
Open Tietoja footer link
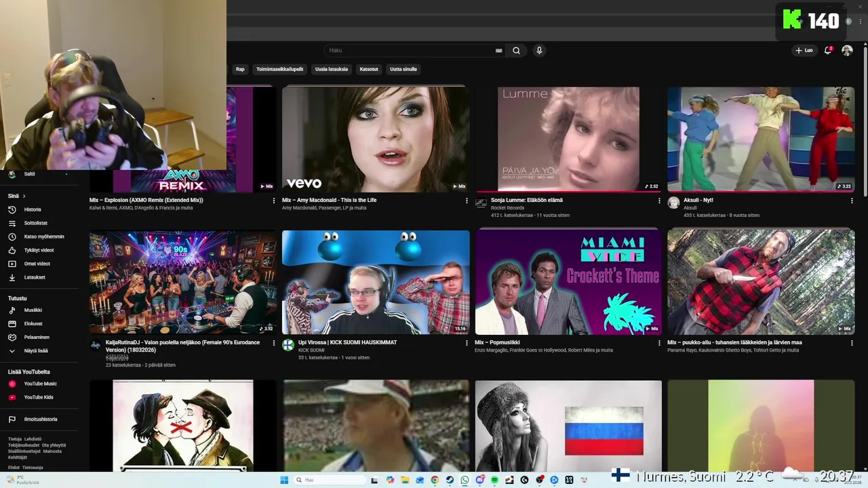coord(15,439)
